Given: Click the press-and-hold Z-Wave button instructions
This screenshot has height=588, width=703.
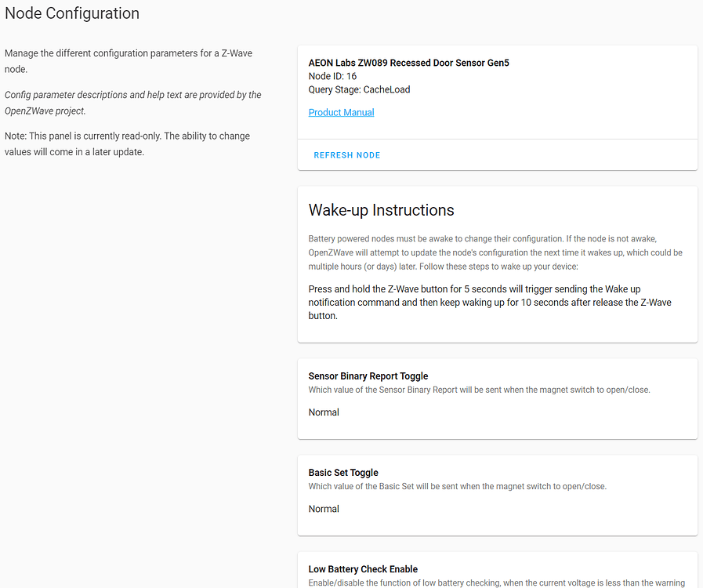Looking at the screenshot, I should click(x=490, y=303).
